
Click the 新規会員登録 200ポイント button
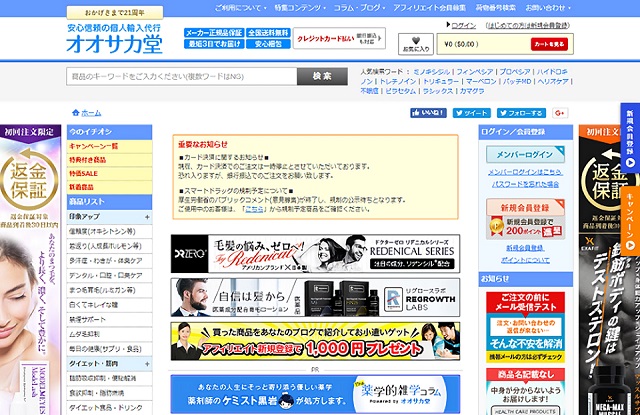[x=525, y=219]
